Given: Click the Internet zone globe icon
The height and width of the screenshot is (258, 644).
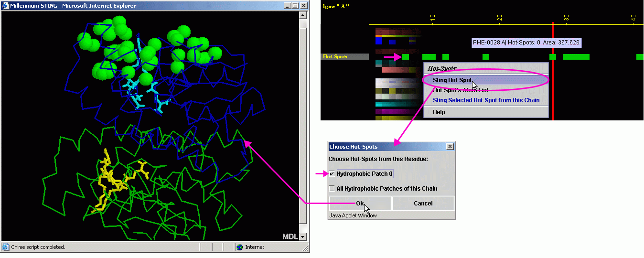Looking at the screenshot, I should click(x=239, y=247).
